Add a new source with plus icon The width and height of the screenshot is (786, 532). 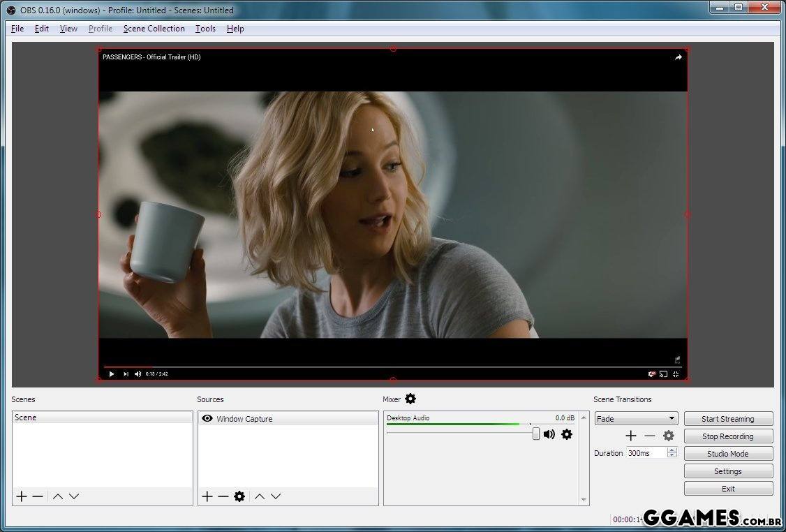tap(207, 496)
